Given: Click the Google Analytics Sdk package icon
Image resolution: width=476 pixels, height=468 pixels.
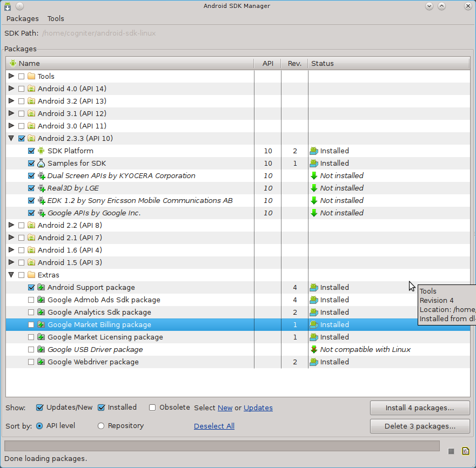Looking at the screenshot, I should click(41, 312).
